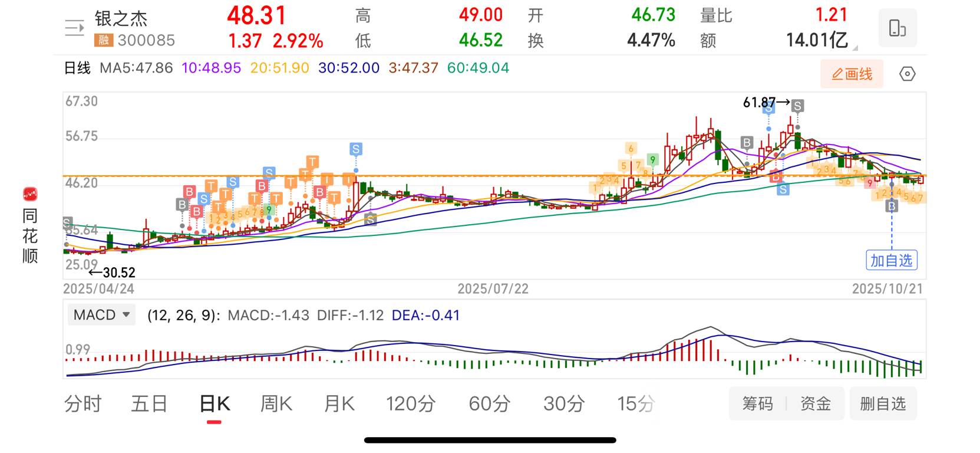This screenshot has height=453, width=980.
Task: Tap the 30.52 low price label
Action: 119,273
